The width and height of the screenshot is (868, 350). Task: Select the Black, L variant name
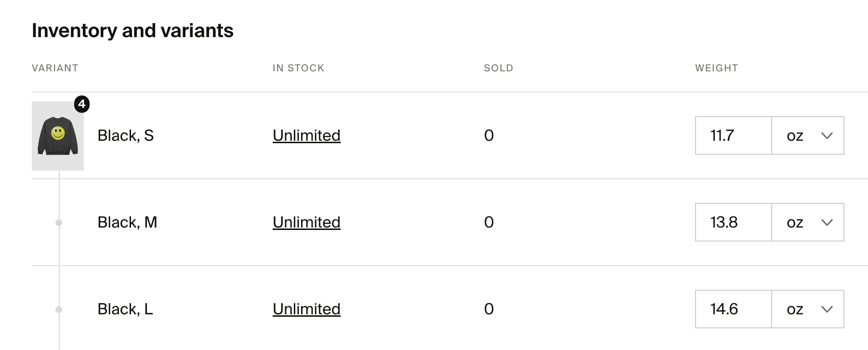[x=125, y=309]
